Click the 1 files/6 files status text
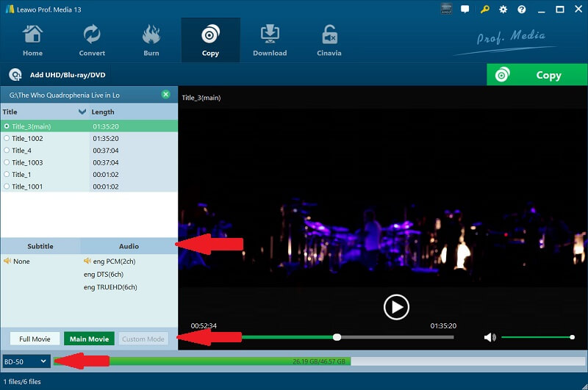 coord(22,381)
